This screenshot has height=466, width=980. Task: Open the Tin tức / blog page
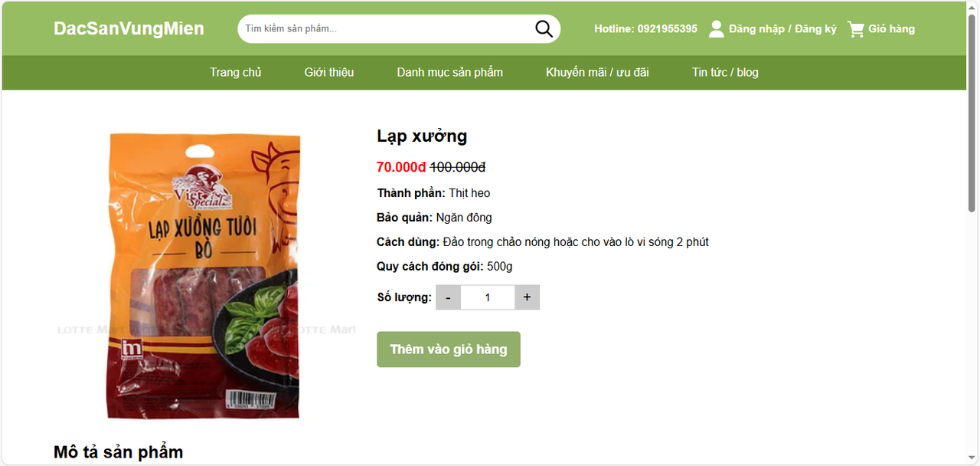(725, 72)
